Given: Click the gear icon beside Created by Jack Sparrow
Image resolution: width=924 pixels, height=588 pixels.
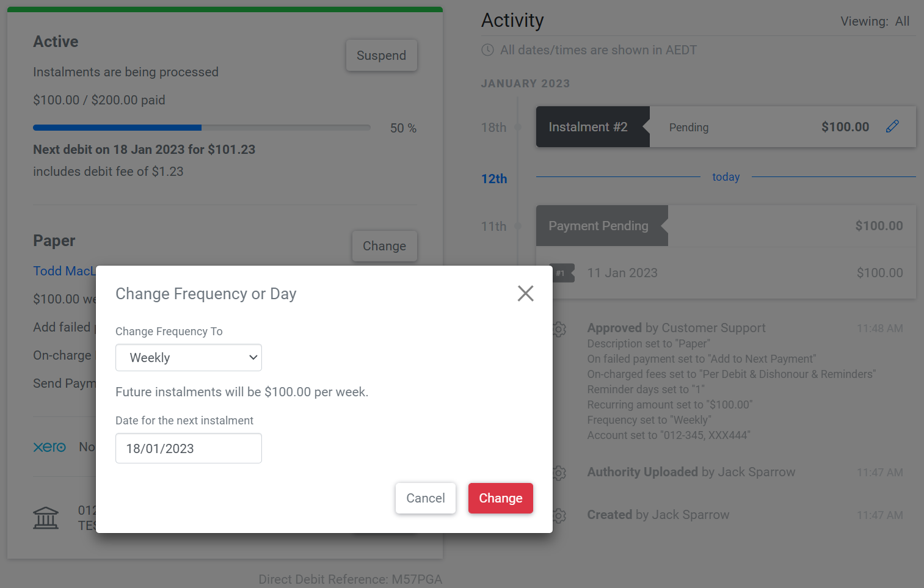Looking at the screenshot, I should [x=559, y=515].
